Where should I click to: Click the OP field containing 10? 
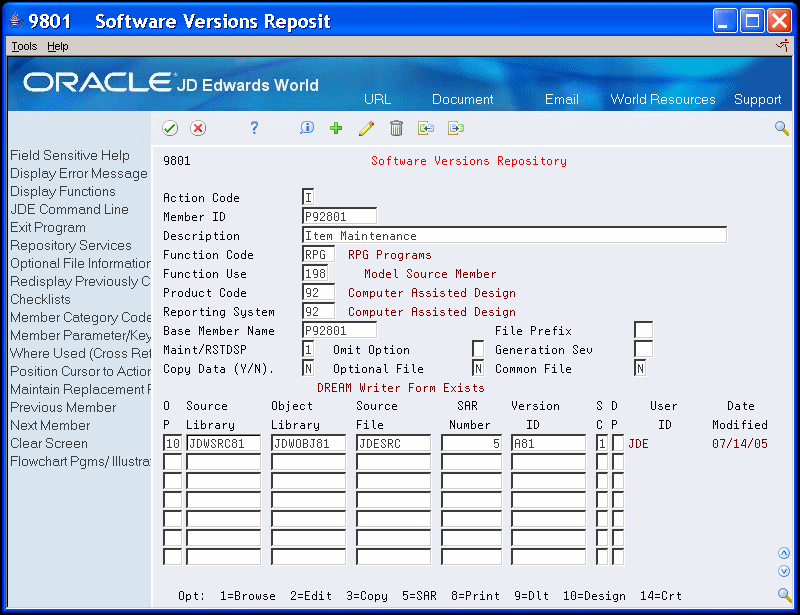pos(172,444)
